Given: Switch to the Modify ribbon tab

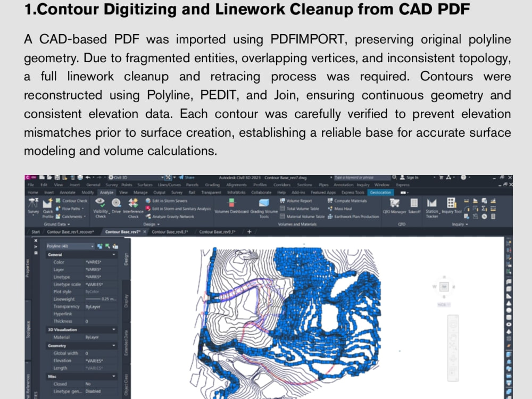Looking at the screenshot, I should click(x=88, y=193).
